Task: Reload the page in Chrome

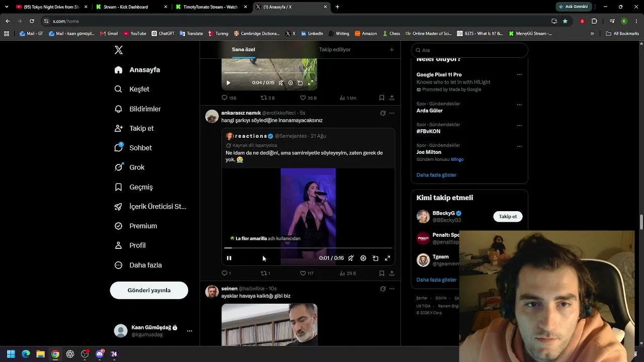Action: tap(32, 21)
